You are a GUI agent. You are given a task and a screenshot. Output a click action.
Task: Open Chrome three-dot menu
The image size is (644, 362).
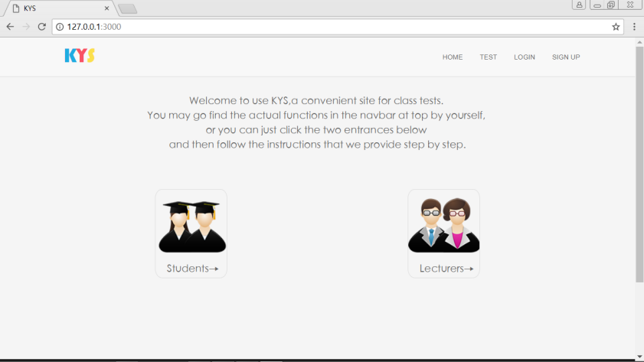[x=634, y=27]
